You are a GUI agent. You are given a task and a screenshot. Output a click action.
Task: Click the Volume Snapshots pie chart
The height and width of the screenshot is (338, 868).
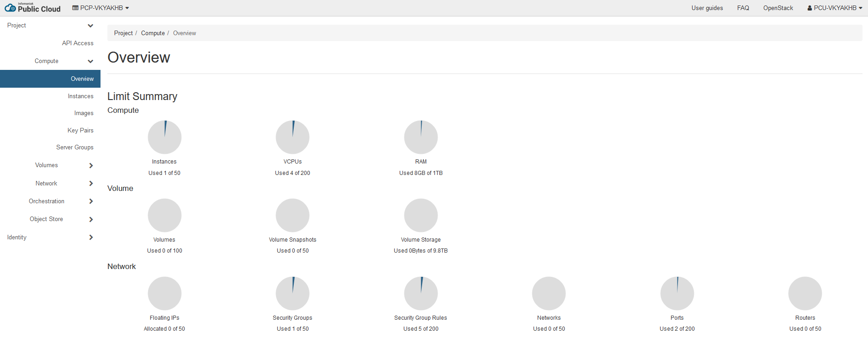(292, 215)
